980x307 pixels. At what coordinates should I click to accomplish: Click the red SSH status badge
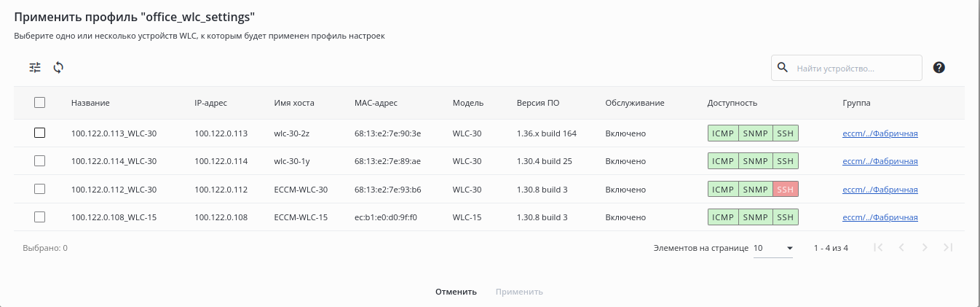click(x=785, y=190)
